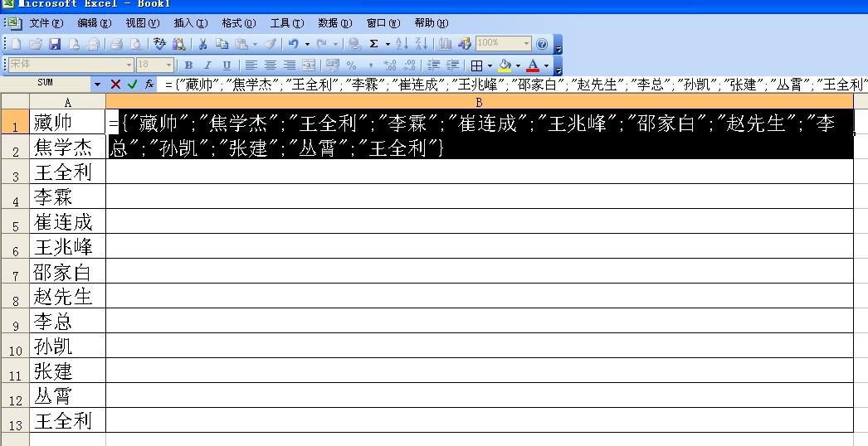Click cell containing 崔连成
Image resolution: width=868 pixels, height=446 pixels.
point(67,221)
